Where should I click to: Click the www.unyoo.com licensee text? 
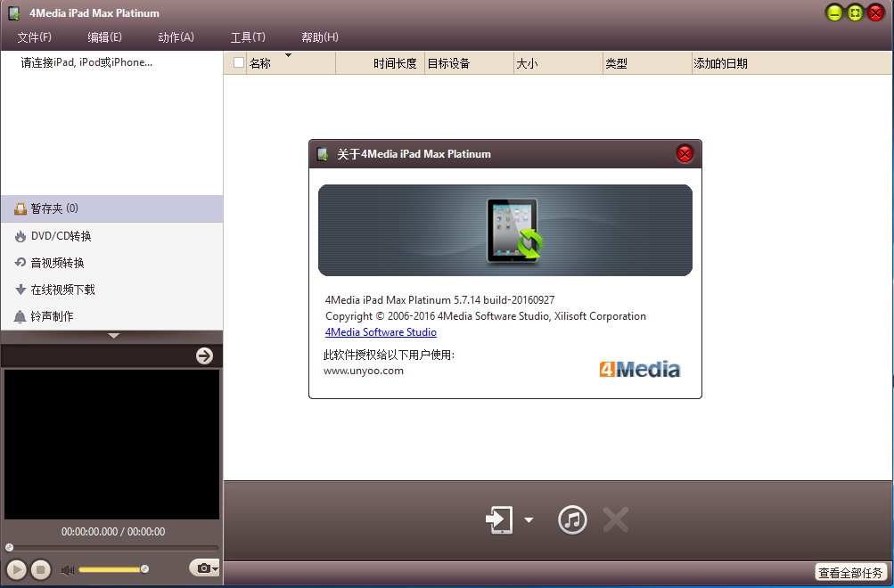click(x=364, y=371)
